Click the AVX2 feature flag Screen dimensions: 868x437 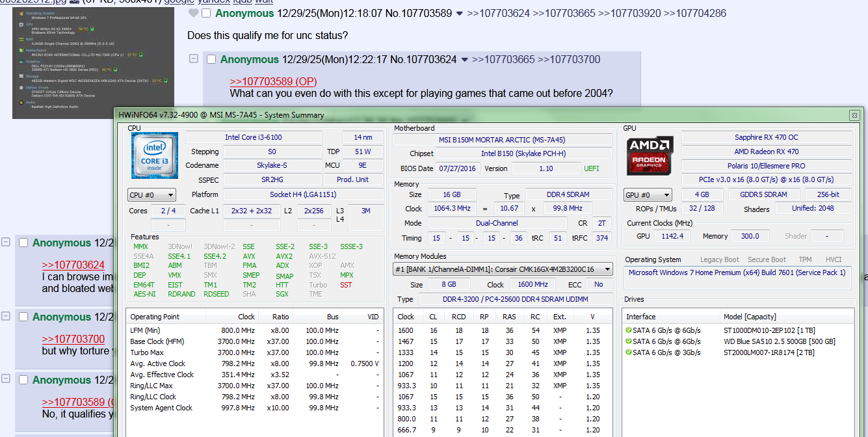(x=284, y=256)
